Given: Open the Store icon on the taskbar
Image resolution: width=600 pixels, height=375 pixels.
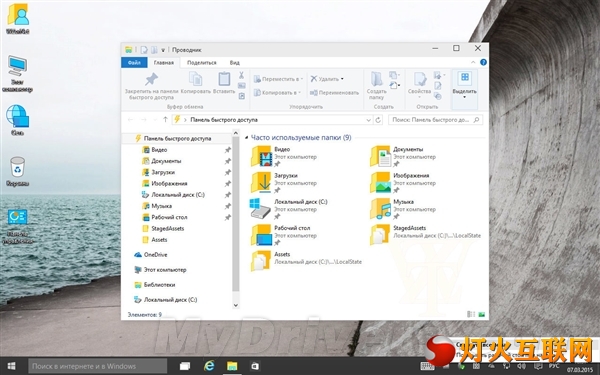Looking at the screenshot, I should pyautogui.click(x=254, y=366).
